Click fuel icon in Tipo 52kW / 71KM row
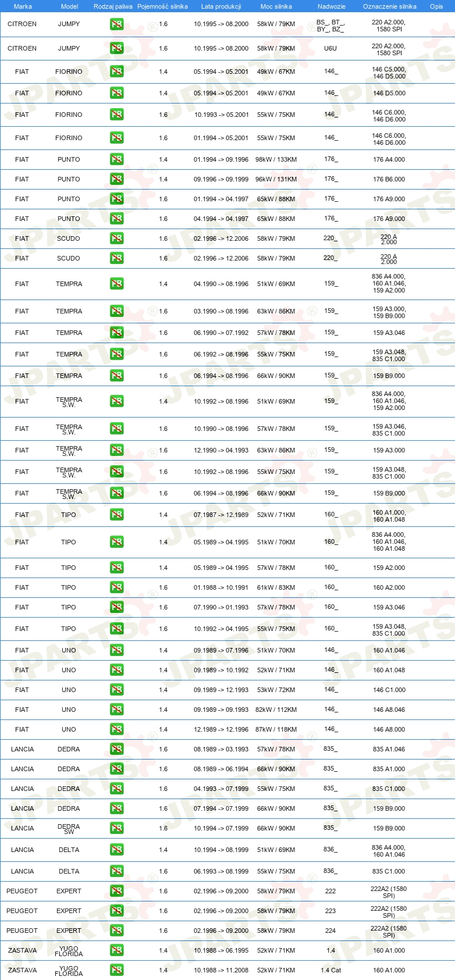 117,515
